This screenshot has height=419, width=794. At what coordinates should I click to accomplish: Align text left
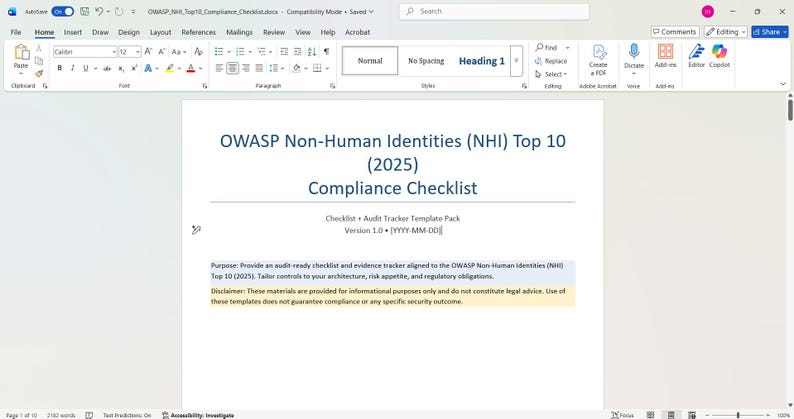(219, 68)
